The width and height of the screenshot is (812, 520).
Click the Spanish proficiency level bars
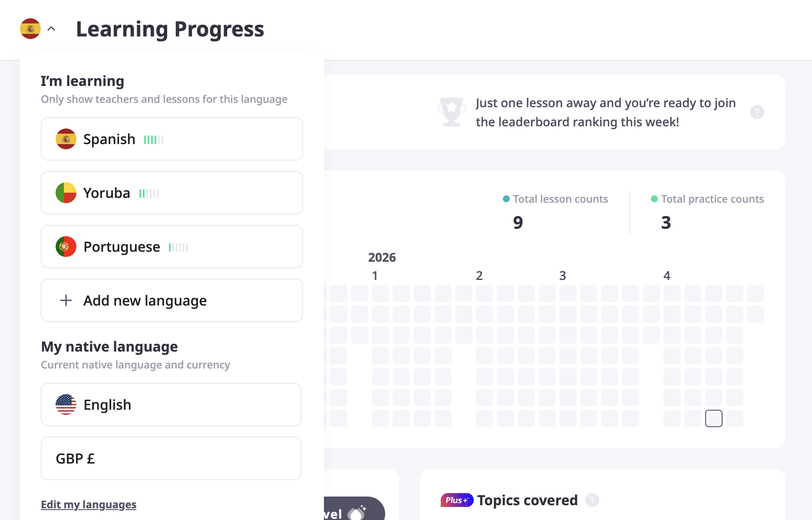[154, 140]
